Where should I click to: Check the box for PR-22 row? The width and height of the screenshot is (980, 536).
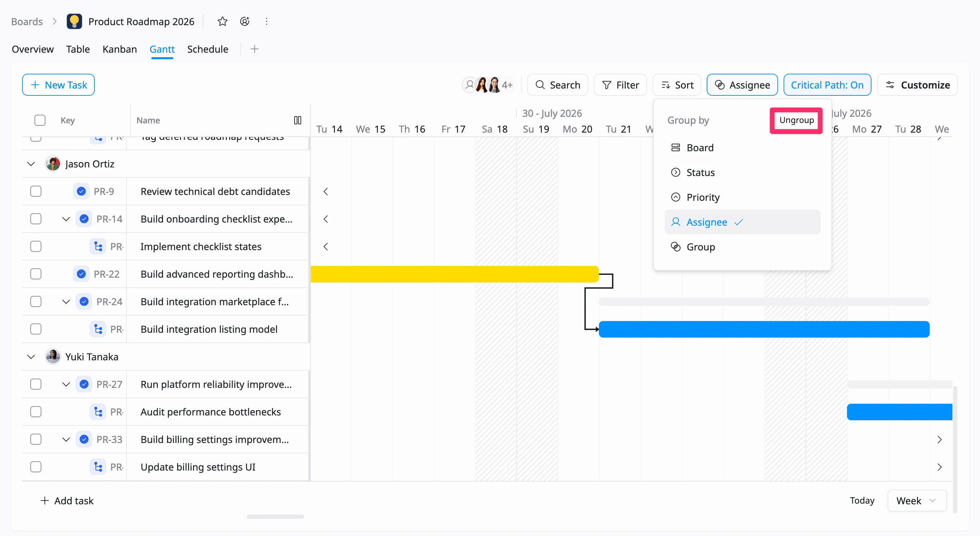point(36,274)
